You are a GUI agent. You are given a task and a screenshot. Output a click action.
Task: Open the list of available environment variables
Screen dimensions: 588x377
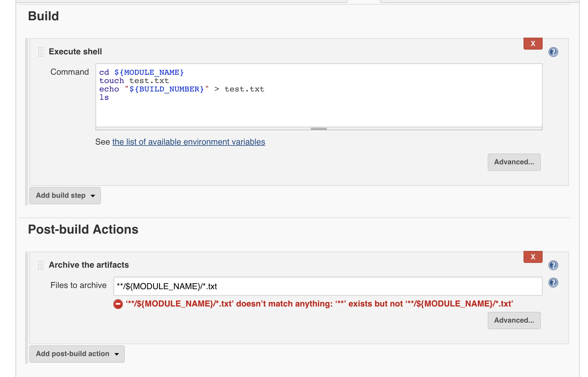[x=188, y=142]
